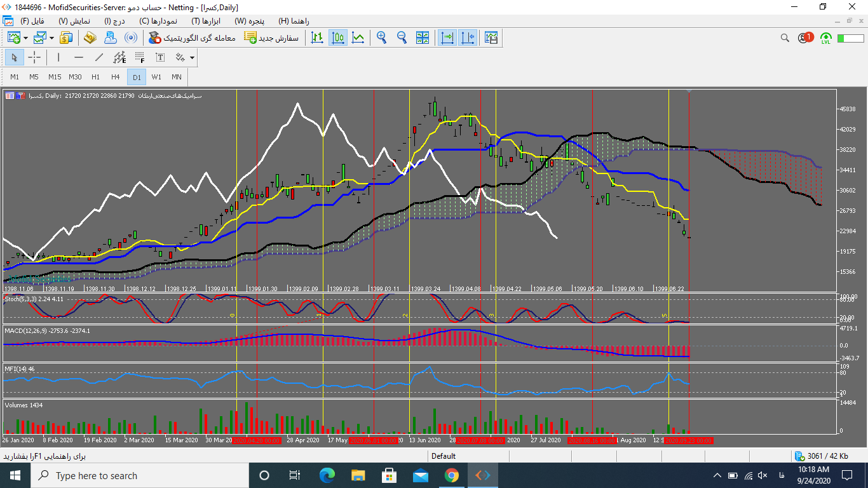This screenshot has width=868, height=488.
Task: Select MN monthly timeframe
Action: [x=177, y=77]
